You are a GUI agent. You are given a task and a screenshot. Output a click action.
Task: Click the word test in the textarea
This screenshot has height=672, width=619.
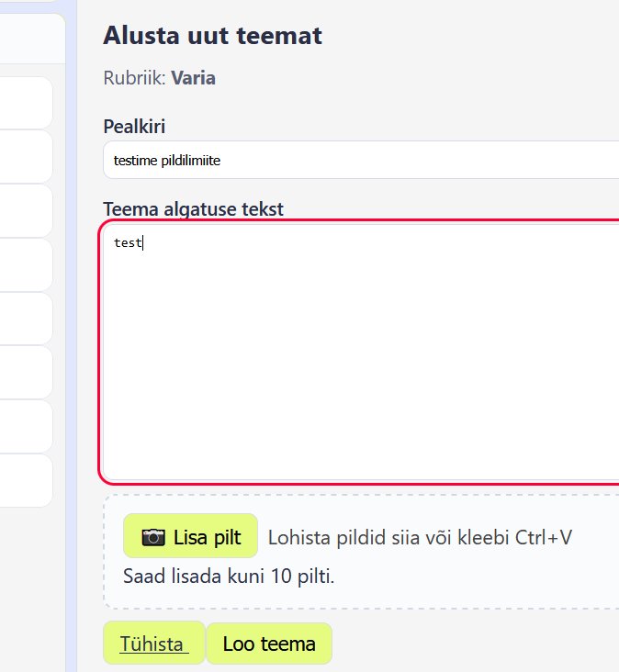(x=128, y=243)
